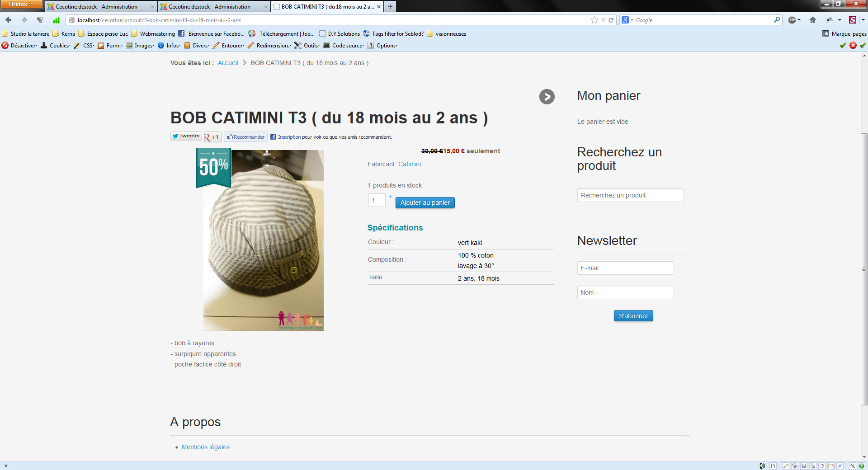
Task: Open the Webmastering bookmark folder
Action: click(x=153, y=33)
